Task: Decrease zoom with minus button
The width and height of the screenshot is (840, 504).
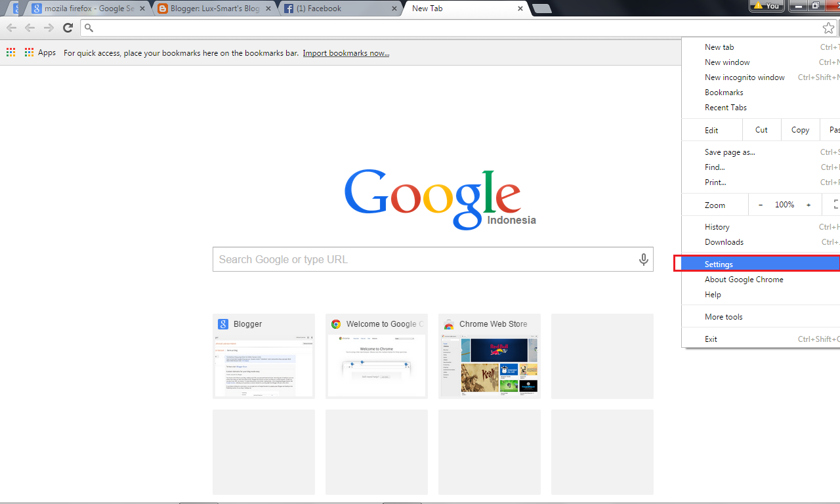Action: point(761,205)
